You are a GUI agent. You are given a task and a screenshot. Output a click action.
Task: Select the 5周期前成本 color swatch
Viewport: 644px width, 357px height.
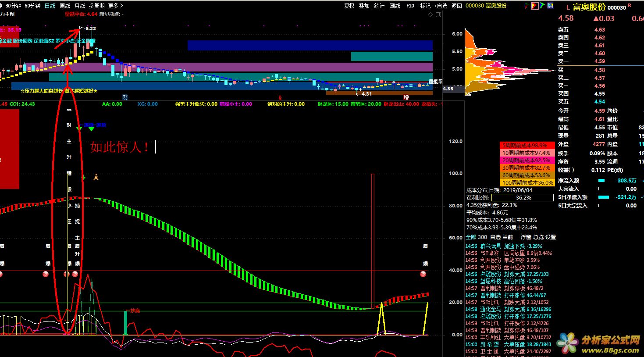coord(527,145)
